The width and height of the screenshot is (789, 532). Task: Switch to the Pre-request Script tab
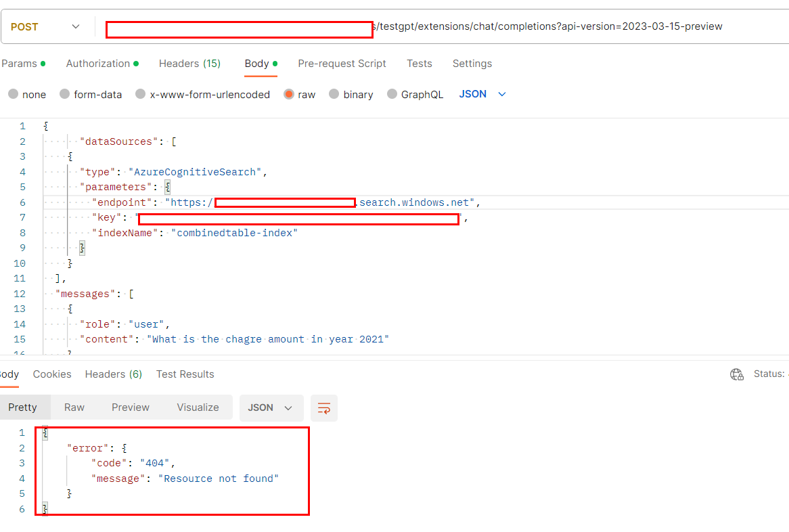[342, 63]
